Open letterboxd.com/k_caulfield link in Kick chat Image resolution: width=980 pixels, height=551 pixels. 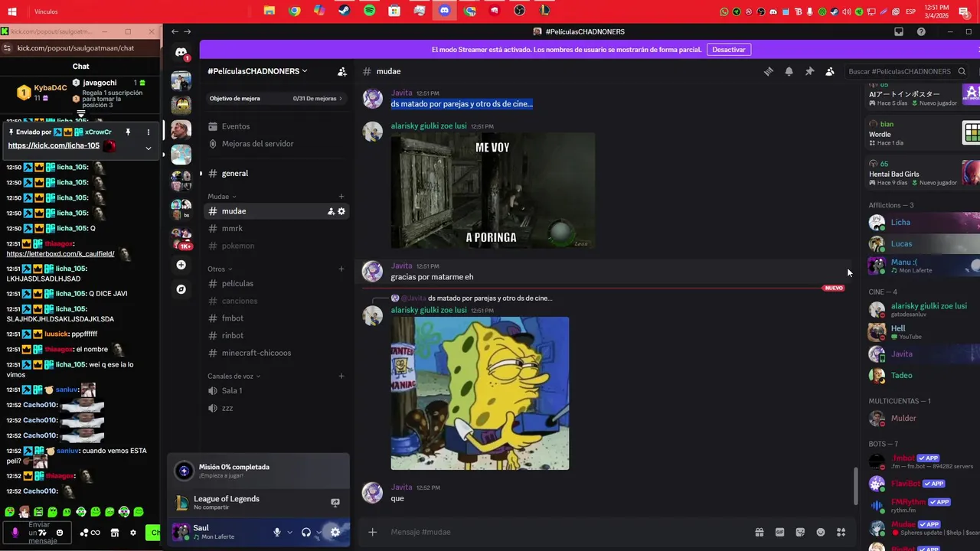(x=60, y=254)
